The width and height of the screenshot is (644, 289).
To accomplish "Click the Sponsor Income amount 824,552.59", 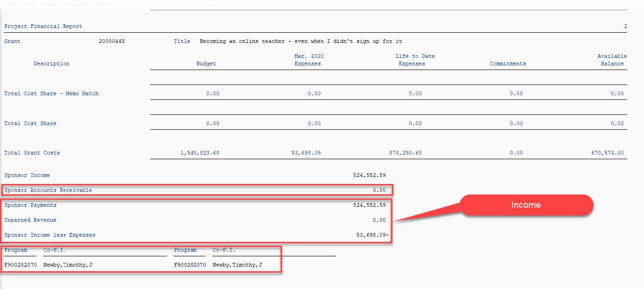I will [x=369, y=175].
